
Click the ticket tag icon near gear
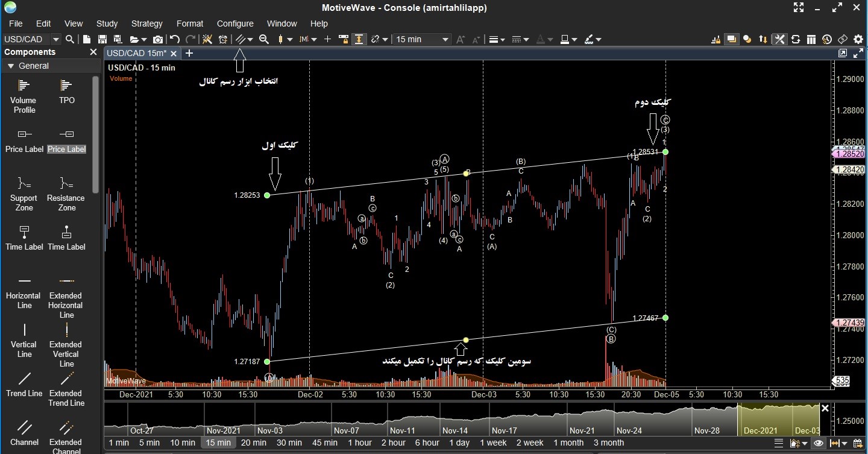click(843, 39)
